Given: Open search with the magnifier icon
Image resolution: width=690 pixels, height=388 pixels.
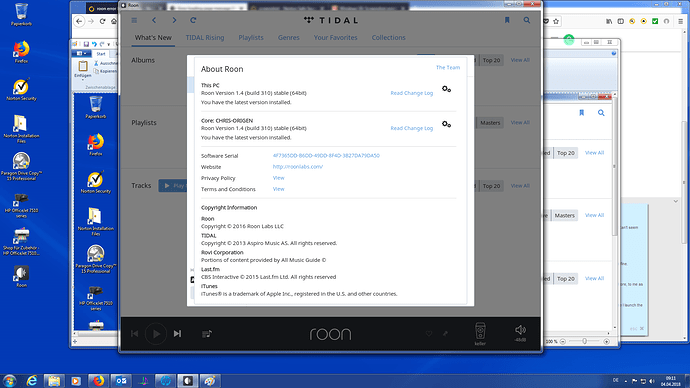Looking at the screenshot, I should [527, 20].
